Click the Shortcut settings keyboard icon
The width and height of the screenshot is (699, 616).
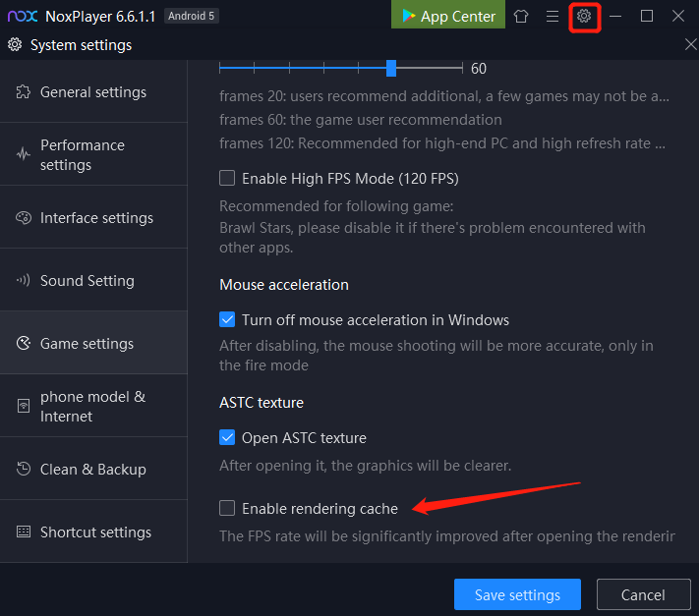[x=24, y=532]
